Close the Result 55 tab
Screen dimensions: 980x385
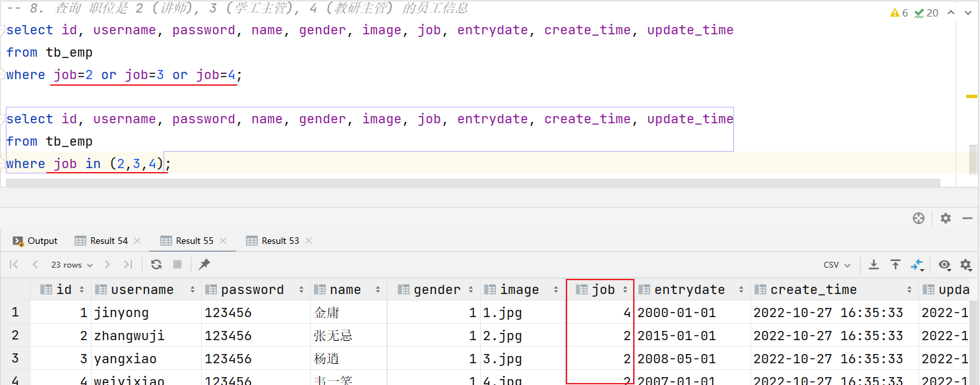coord(223,241)
